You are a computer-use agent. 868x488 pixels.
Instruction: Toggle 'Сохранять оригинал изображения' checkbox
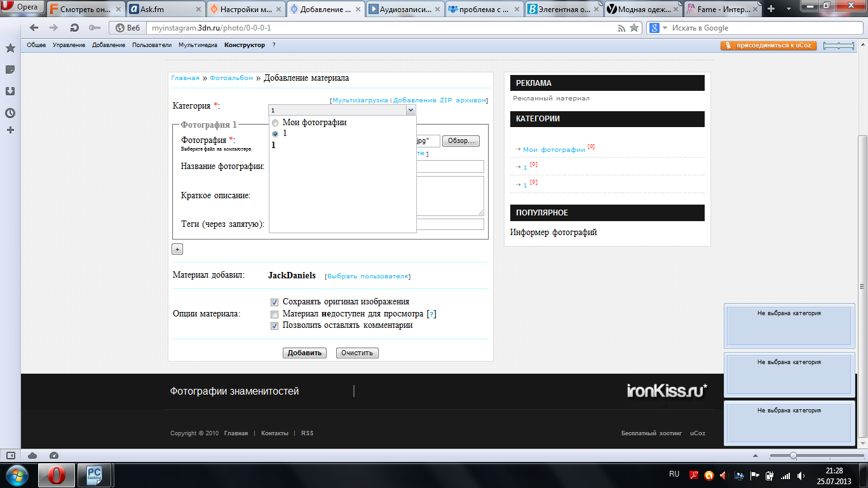pos(275,302)
